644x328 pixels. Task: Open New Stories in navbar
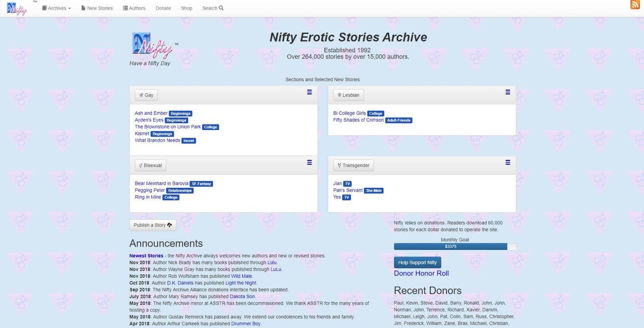click(97, 8)
